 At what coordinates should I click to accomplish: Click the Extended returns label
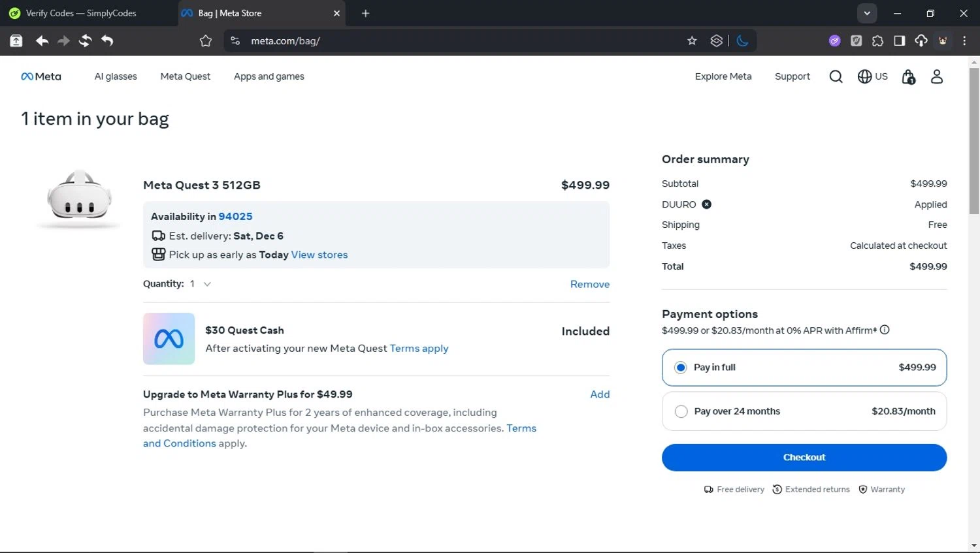point(817,490)
